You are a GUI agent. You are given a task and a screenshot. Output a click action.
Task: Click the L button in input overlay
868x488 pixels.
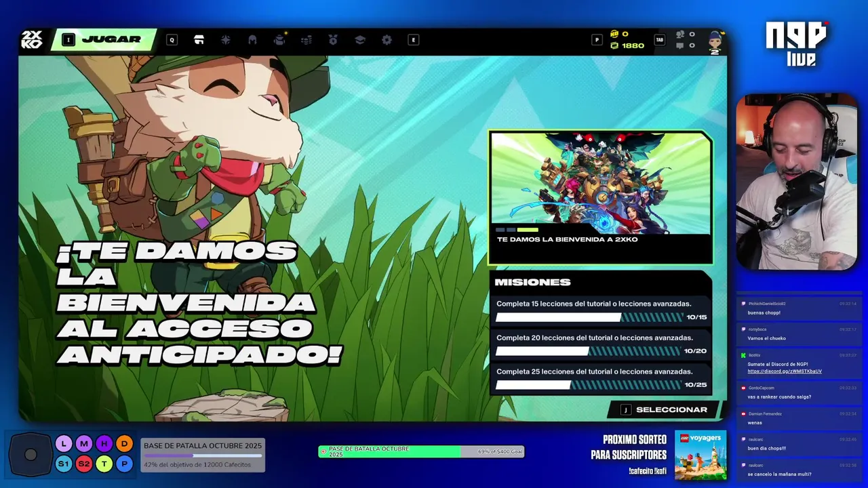pos(63,444)
